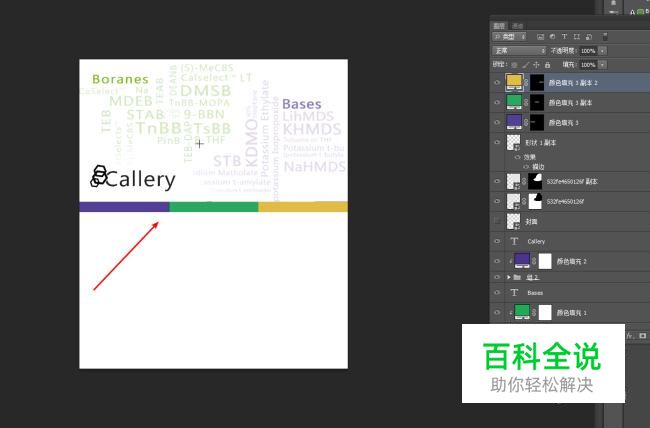Viewport: 650px width, 428px height.
Task: Toggle visibility of 效果 effects
Action: [x=517, y=157]
